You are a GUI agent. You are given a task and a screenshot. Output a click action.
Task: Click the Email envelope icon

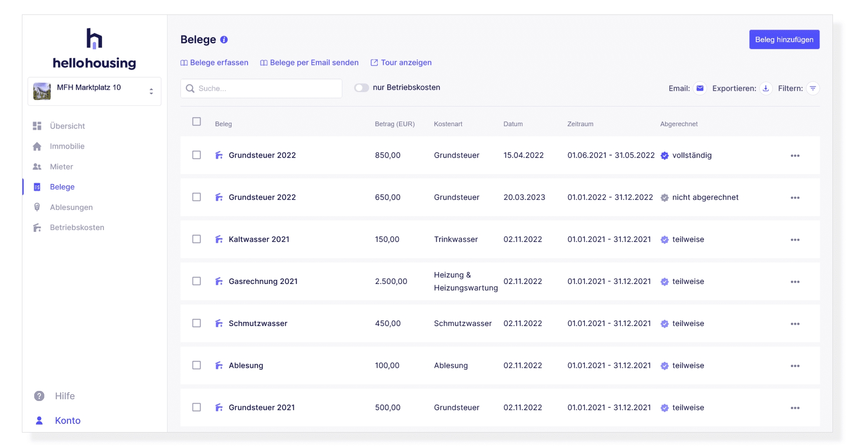(700, 89)
